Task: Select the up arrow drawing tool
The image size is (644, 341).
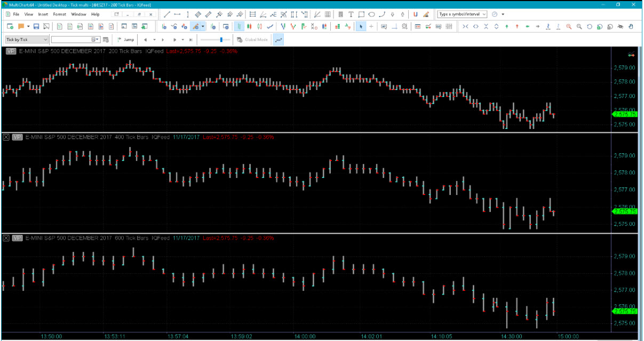Action: click(x=403, y=14)
